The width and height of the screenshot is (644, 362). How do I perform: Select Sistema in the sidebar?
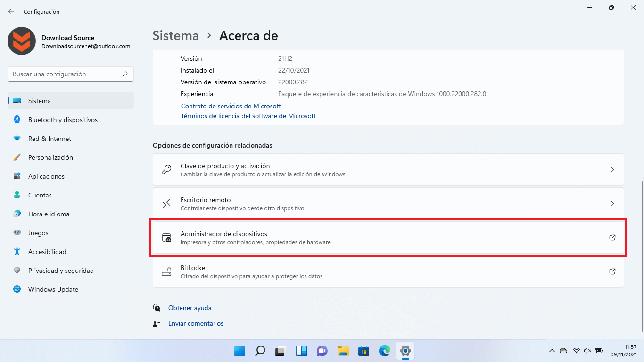pos(71,101)
